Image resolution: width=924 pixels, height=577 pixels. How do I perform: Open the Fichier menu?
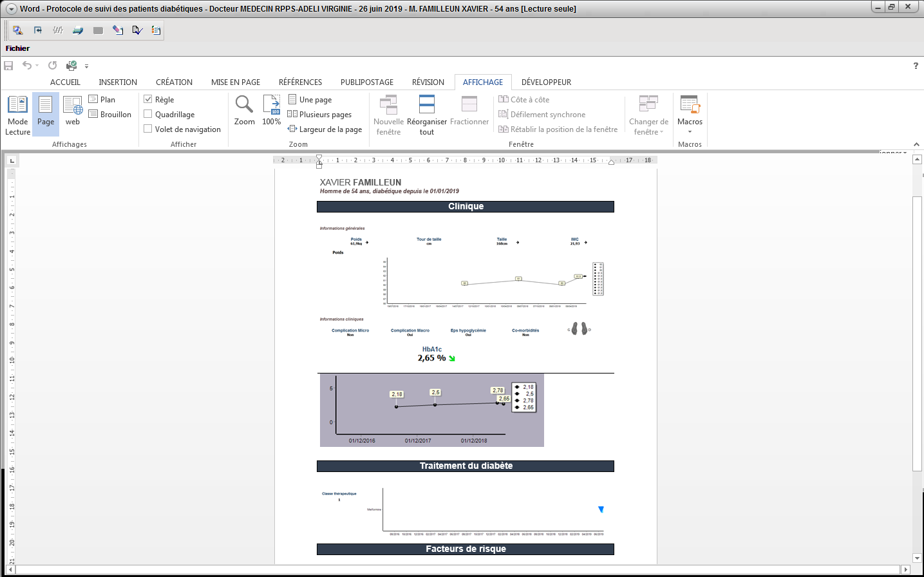click(18, 48)
